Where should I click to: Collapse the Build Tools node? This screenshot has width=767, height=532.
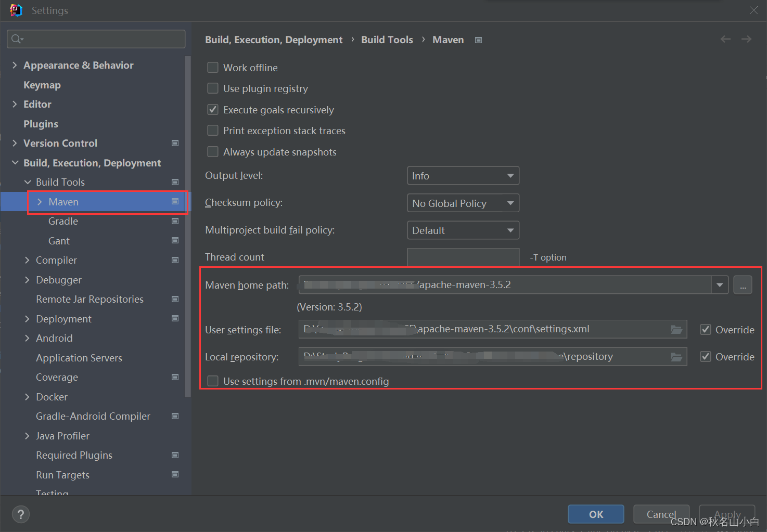pos(28,182)
